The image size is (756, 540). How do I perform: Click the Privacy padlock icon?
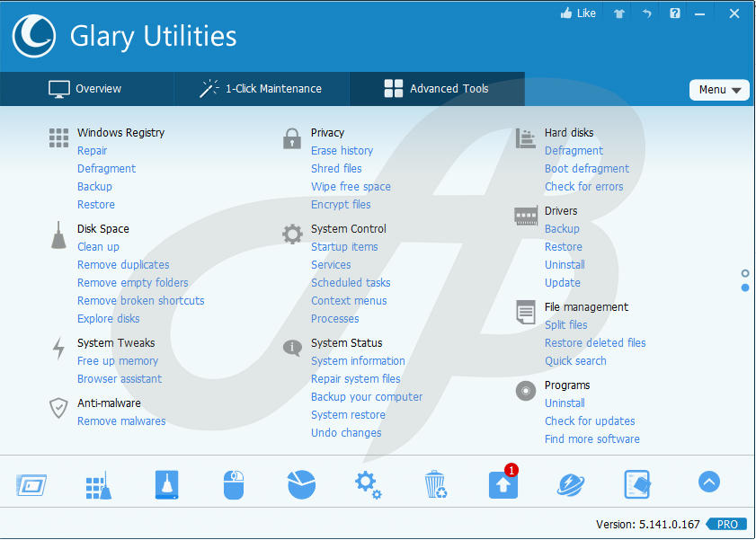(x=292, y=138)
